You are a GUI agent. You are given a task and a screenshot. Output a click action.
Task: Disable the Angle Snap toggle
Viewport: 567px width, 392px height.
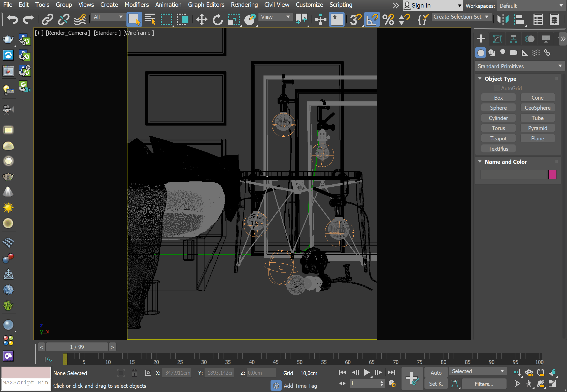(372, 19)
